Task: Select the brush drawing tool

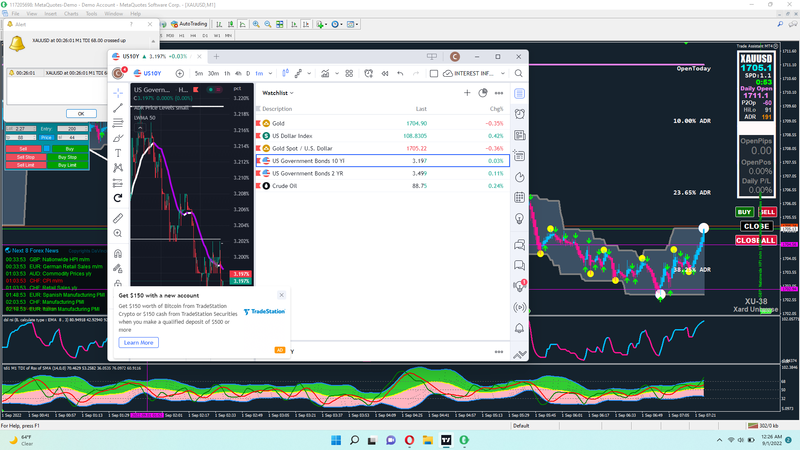Action: pyautogui.click(x=118, y=138)
